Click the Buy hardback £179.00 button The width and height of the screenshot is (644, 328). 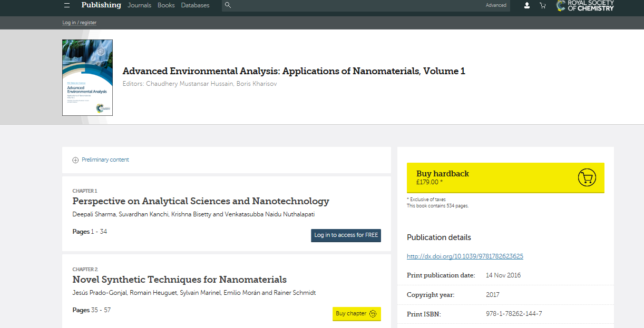coord(505,178)
